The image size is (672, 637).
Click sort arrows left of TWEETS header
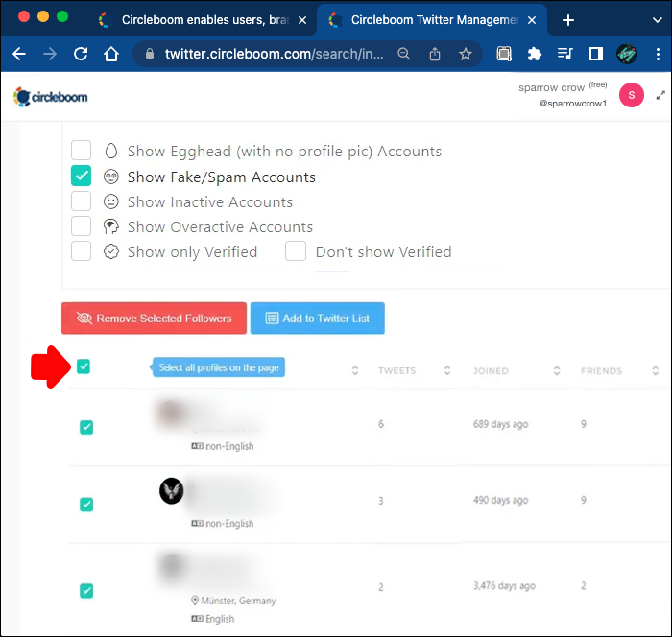coord(355,370)
